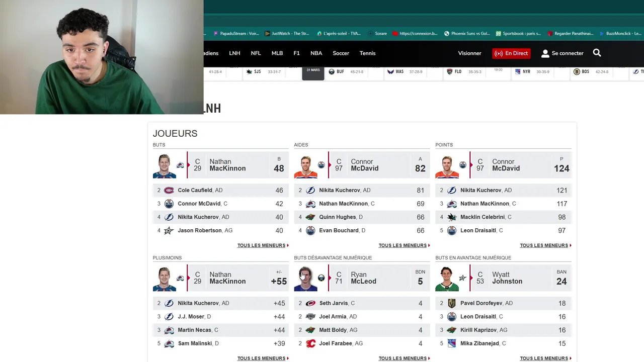Click the BUF team logo in scoreboard
The width and height of the screenshot is (644, 362).
(332, 72)
